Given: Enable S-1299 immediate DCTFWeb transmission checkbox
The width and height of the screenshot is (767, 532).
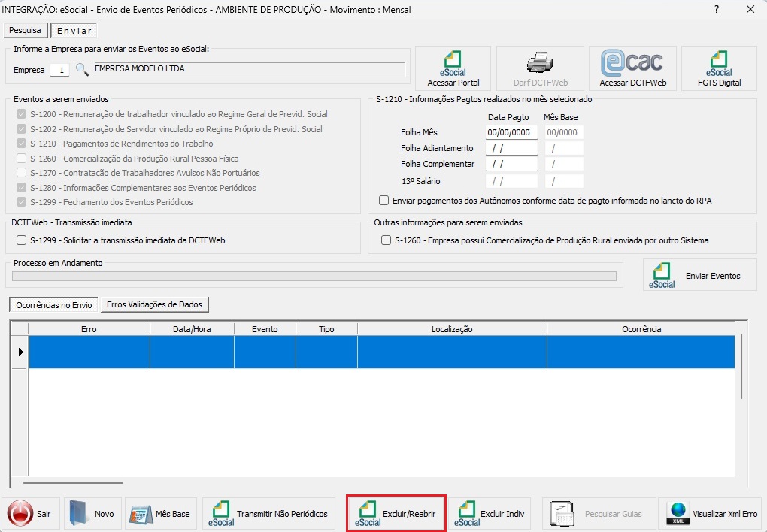Looking at the screenshot, I should click(21, 240).
